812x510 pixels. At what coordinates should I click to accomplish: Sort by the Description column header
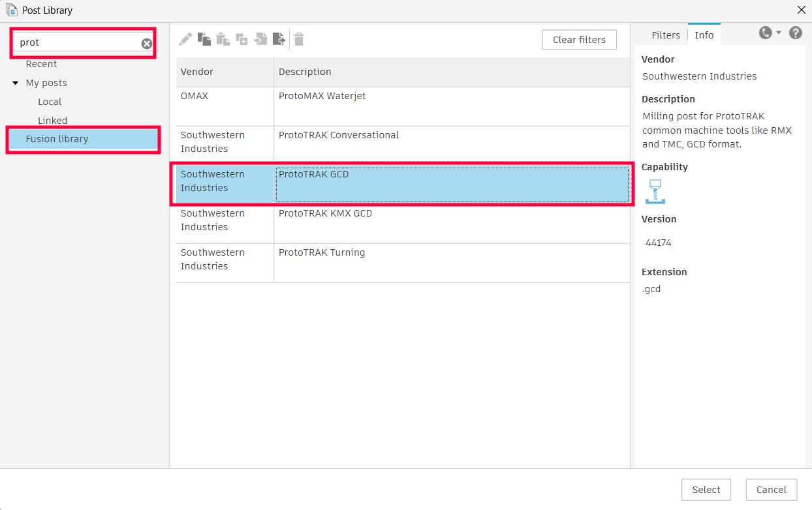(x=452, y=72)
